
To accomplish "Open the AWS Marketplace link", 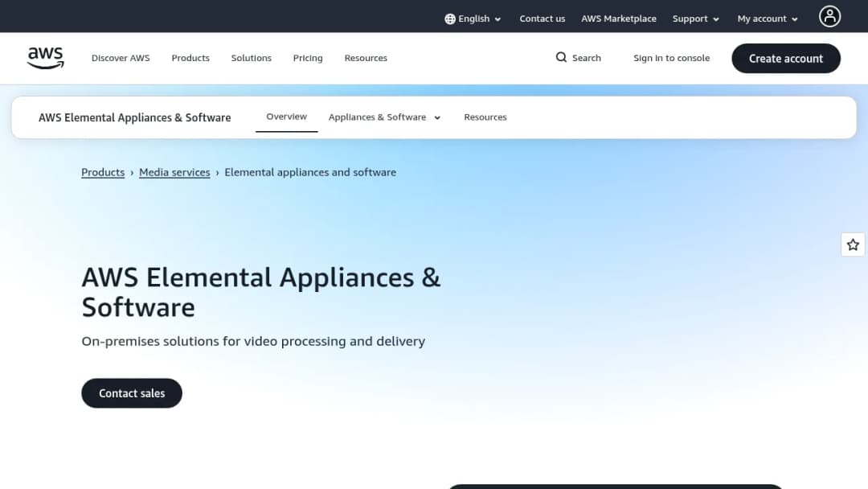I will pyautogui.click(x=618, y=18).
